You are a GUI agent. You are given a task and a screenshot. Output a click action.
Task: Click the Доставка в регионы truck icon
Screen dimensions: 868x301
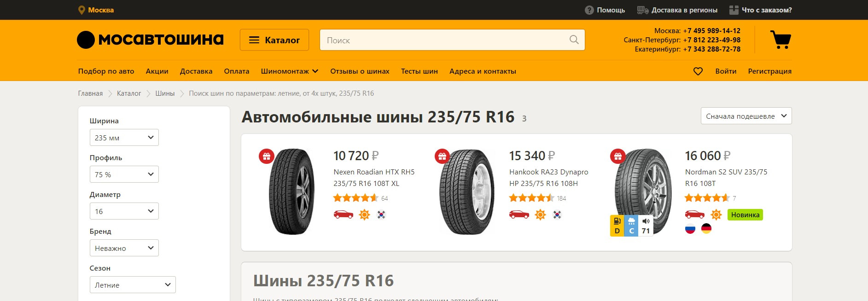[x=643, y=10]
